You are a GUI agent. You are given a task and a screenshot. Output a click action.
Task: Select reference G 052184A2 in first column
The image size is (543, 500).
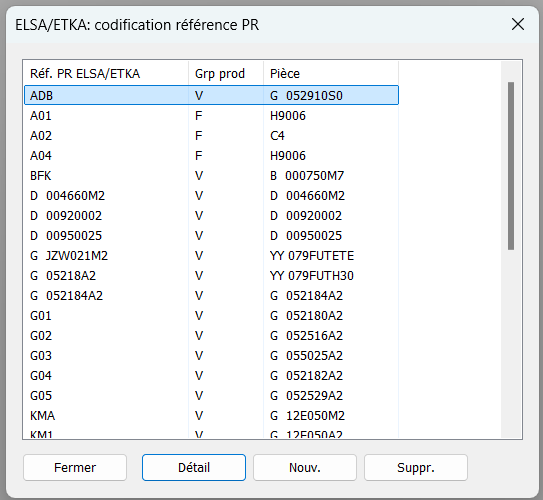[66, 296]
